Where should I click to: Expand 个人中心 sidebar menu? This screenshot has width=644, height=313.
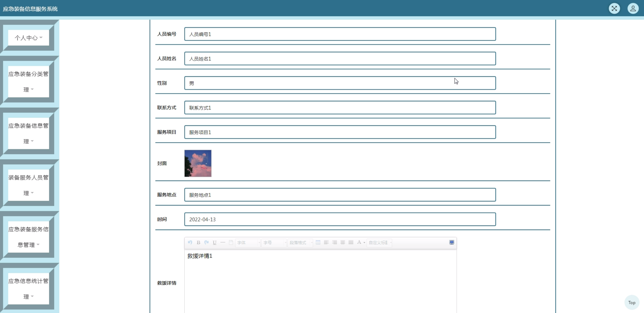(28, 38)
